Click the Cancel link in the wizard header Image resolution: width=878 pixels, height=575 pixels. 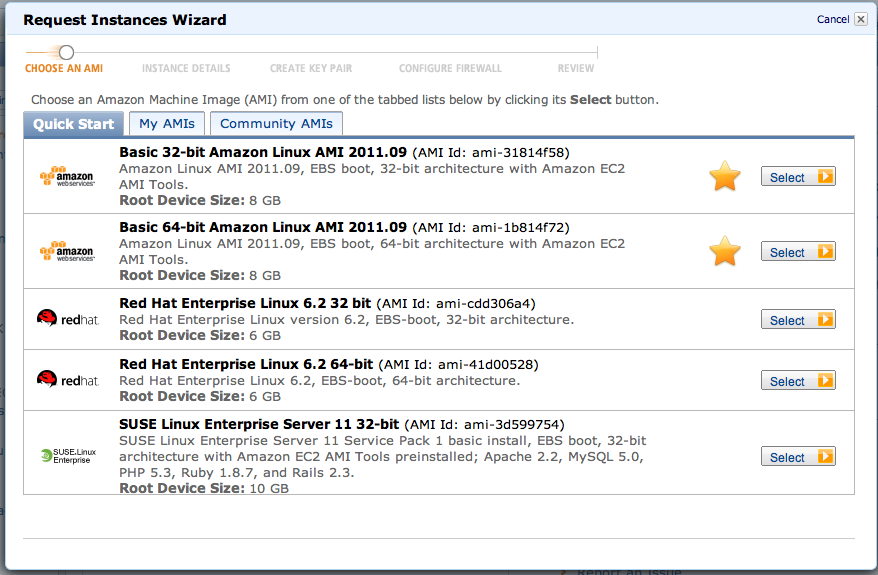[x=833, y=19]
